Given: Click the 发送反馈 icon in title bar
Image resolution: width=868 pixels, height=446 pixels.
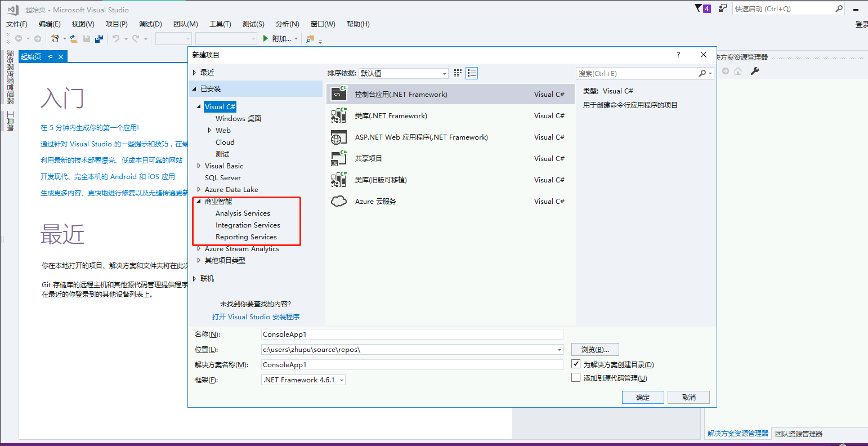Looking at the screenshot, I should point(722,8).
